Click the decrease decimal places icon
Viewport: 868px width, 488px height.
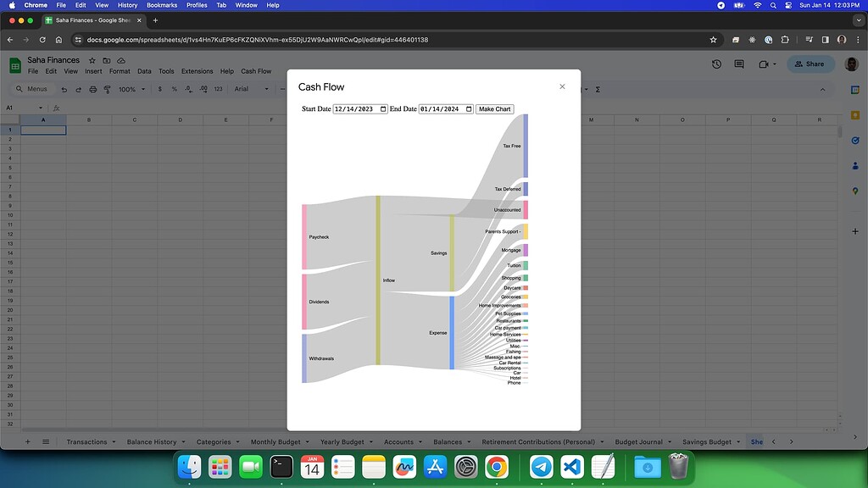pos(190,89)
